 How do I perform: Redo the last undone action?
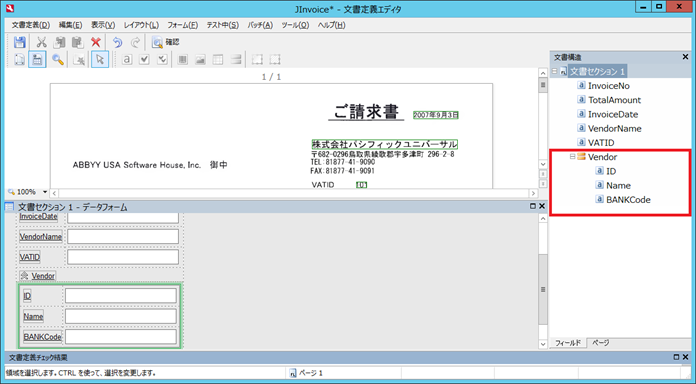click(x=135, y=42)
